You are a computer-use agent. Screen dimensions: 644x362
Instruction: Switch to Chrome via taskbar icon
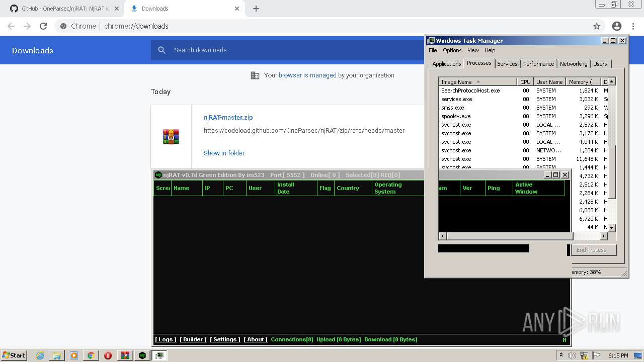click(91, 355)
